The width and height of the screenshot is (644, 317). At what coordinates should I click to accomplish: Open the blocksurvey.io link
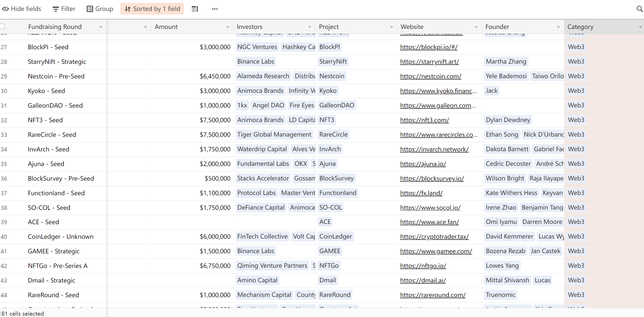pyautogui.click(x=432, y=178)
